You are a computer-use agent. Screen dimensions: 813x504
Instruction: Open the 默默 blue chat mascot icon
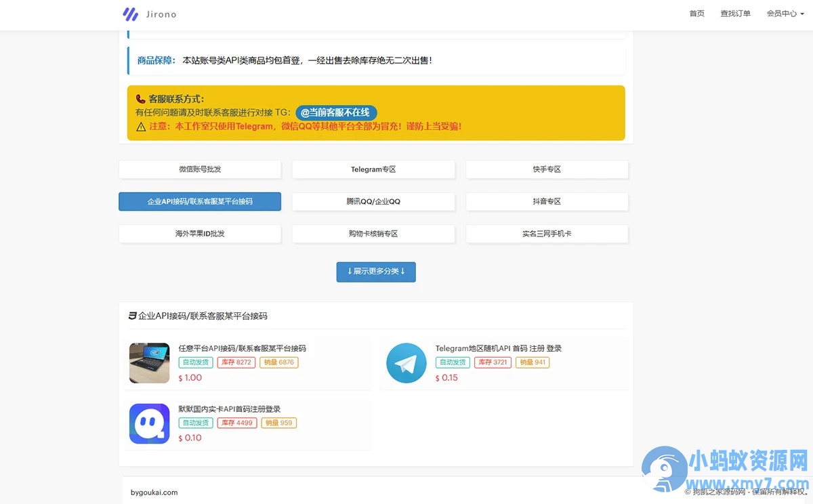(x=149, y=423)
